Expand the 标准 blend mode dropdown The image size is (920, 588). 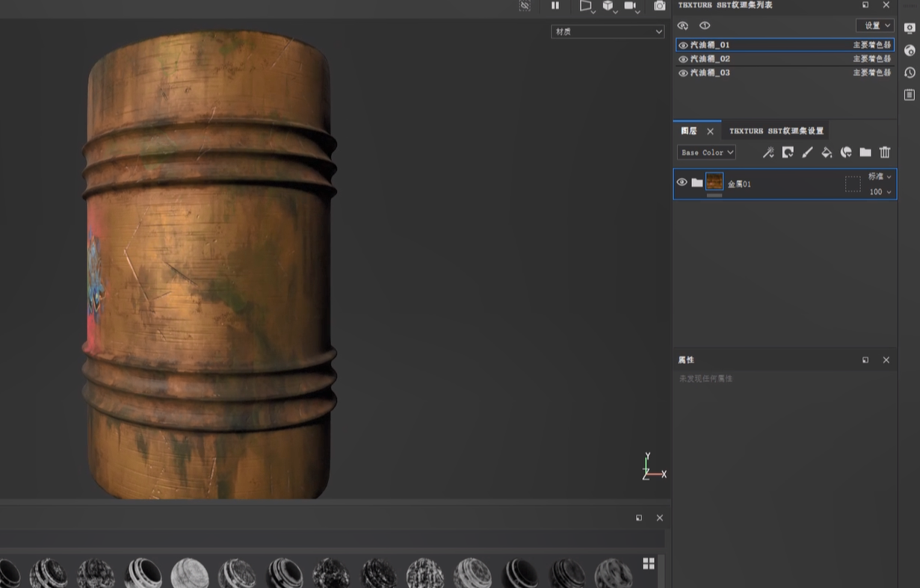coord(880,177)
